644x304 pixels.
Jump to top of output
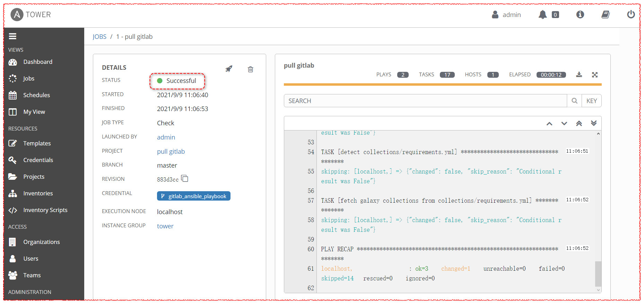579,124
